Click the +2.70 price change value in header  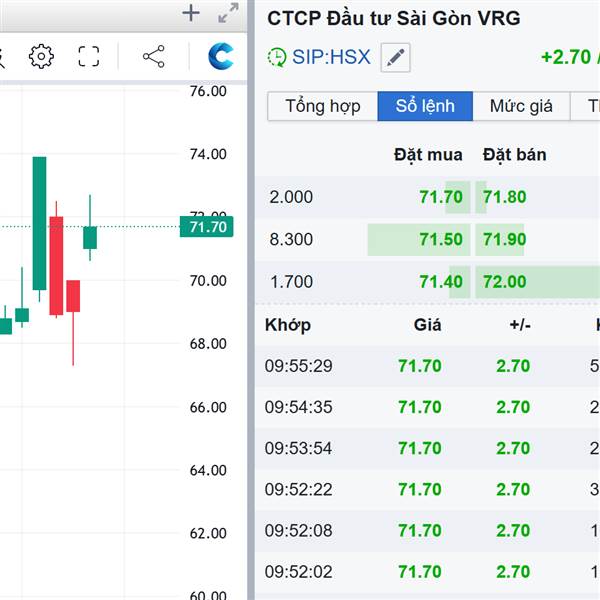(566, 57)
